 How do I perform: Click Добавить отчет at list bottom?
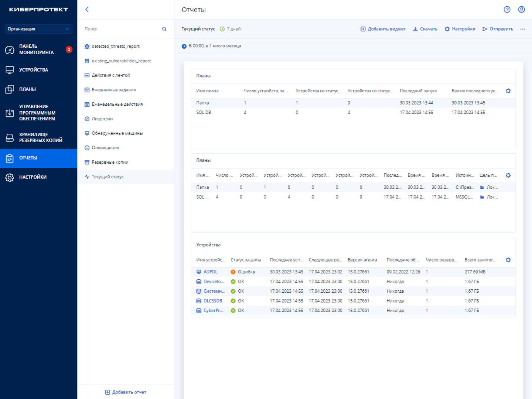click(x=126, y=392)
